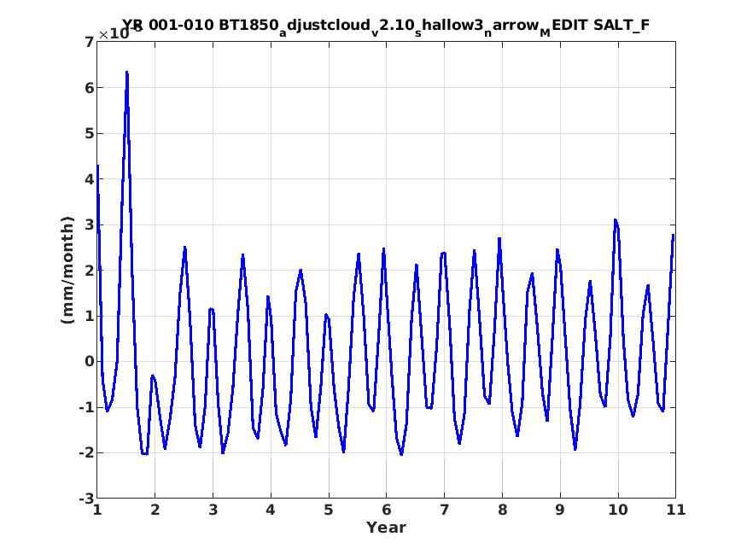Viewport: 747px width, 560px height.
Task: Click y-axis tick label "6"
Action: click(90, 88)
